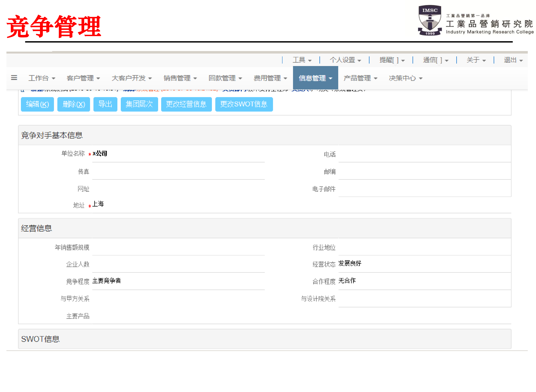The width and height of the screenshot is (536, 392).
Task: Click the 集团层次 button
Action: 139,104
